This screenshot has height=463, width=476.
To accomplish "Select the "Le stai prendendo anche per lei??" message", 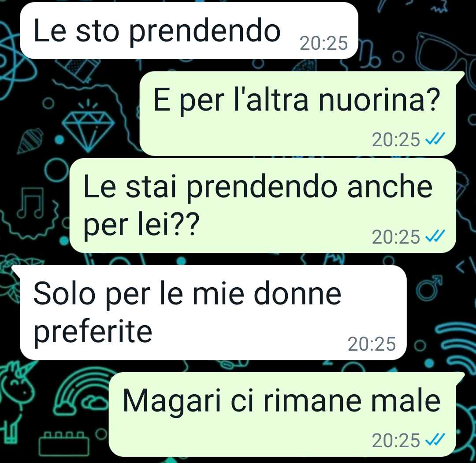I will [263, 205].
